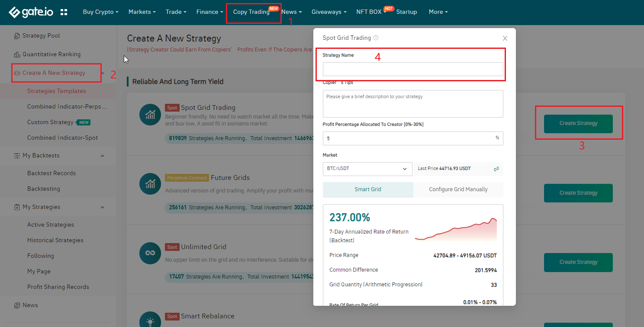Collapse the My Backtests section
The width and height of the screenshot is (644, 327).
103,156
